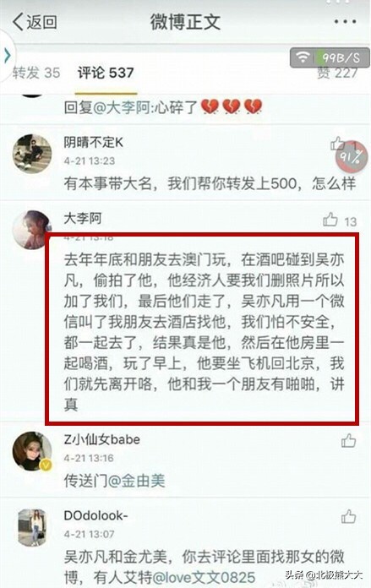Open mention @love文文0825
371x588 pixels.
(x=204, y=578)
